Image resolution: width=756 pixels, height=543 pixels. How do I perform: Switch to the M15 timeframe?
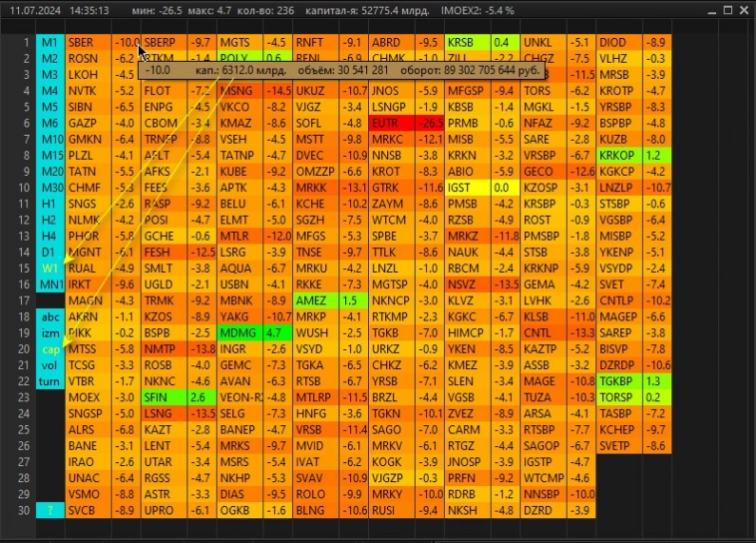click(x=50, y=156)
